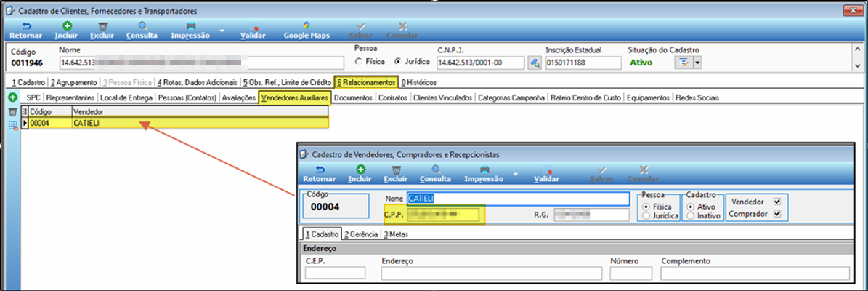Click the C.E.P. input field under Endereço
The width and height of the screenshot is (868, 291).
tap(335, 273)
